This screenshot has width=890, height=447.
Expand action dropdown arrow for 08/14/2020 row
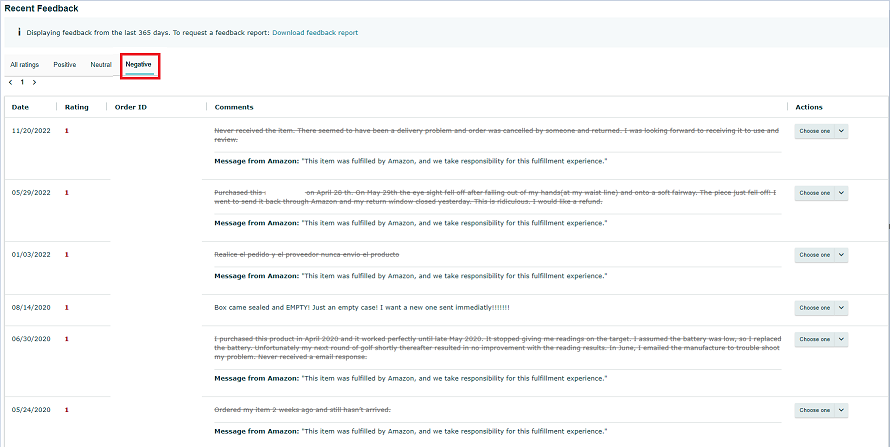click(x=841, y=307)
